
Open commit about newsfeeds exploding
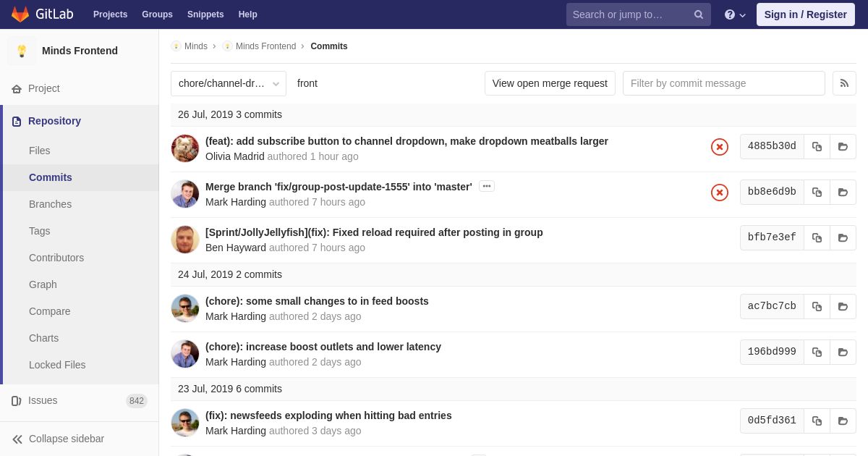click(328, 415)
